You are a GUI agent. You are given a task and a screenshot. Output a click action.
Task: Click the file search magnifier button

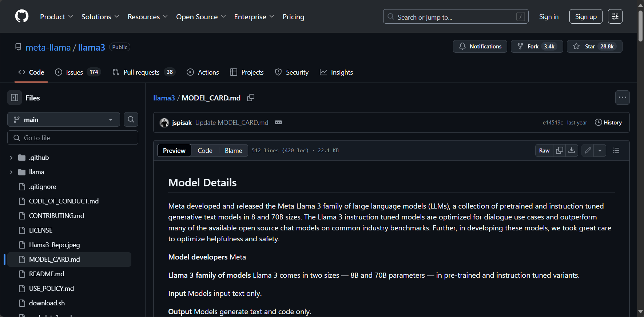click(131, 119)
